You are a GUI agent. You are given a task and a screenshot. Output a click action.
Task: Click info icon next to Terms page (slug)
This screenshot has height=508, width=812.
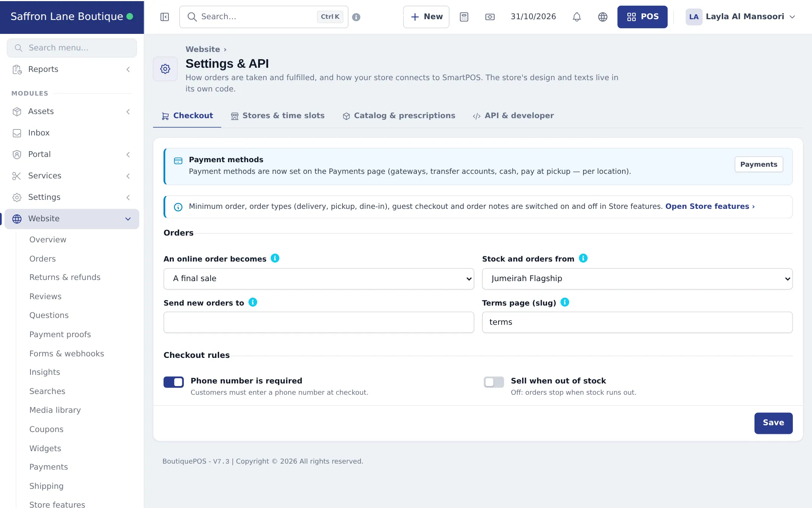[x=565, y=302]
